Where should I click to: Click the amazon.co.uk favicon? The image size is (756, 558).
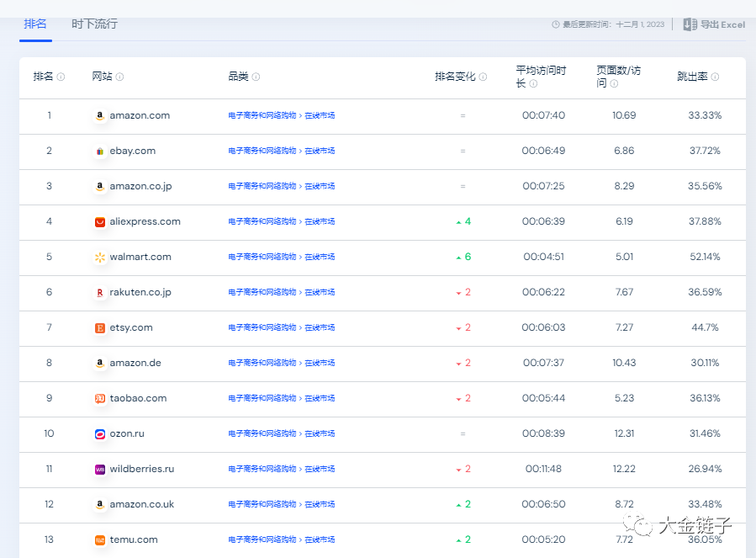tap(100, 504)
